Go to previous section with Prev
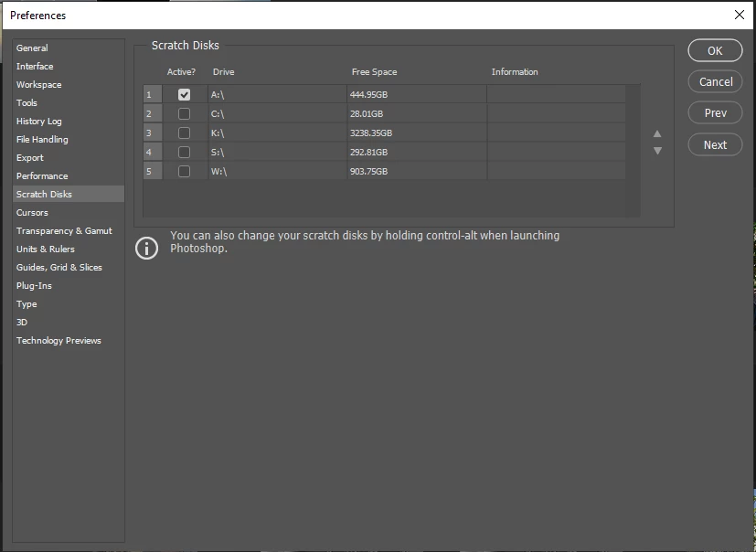 click(x=715, y=113)
